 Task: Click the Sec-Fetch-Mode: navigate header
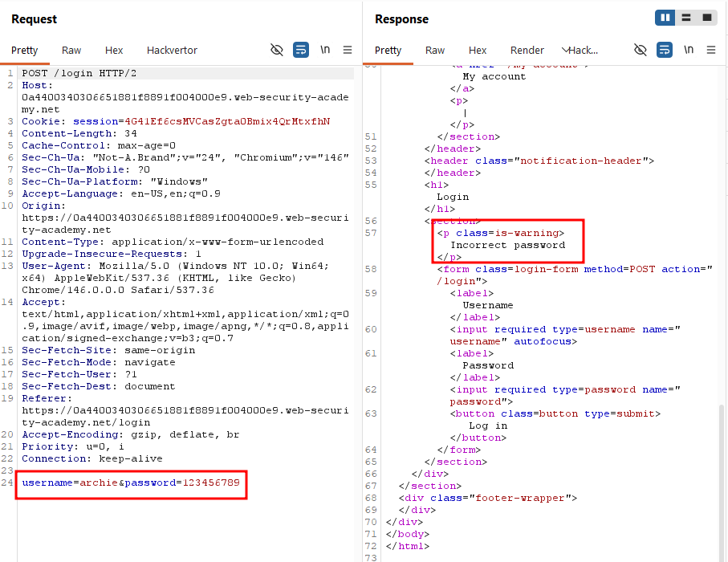click(x=99, y=363)
